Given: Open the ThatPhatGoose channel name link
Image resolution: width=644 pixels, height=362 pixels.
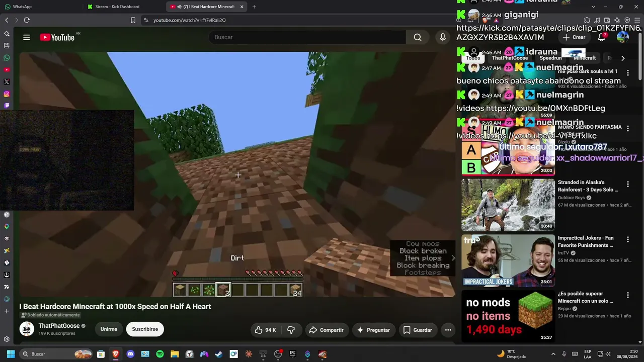Looking at the screenshot, I should pyautogui.click(x=59, y=326).
